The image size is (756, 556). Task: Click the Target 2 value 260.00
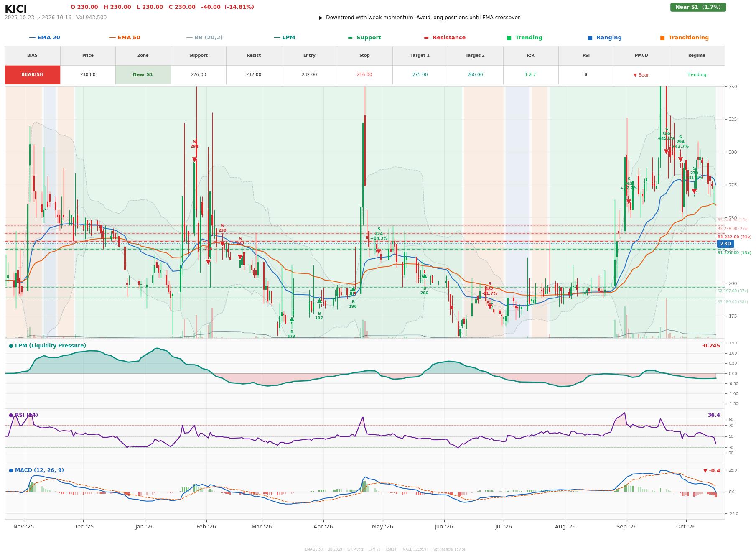pos(475,75)
